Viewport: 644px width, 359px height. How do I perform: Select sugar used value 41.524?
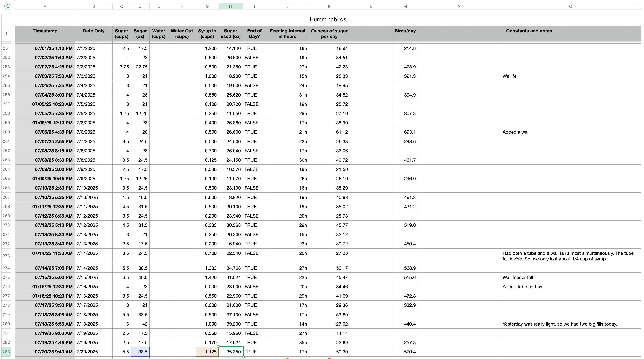[230, 277]
